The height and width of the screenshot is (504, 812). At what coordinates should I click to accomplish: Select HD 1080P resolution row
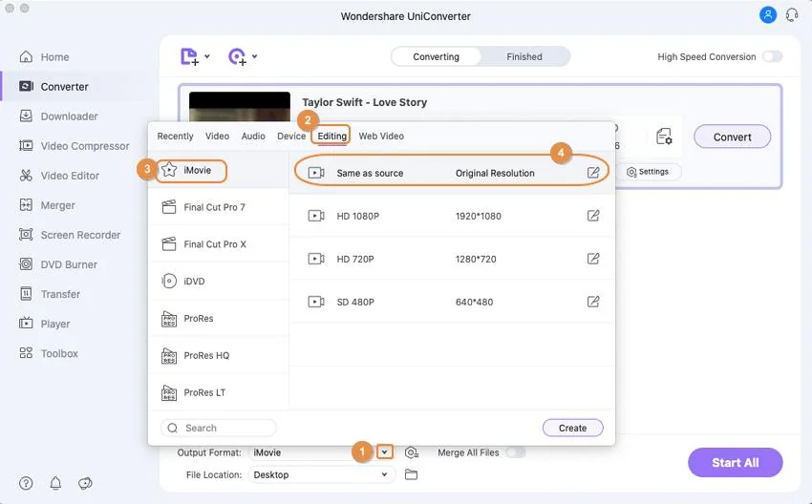pyautogui.click(x=452, y=216)
